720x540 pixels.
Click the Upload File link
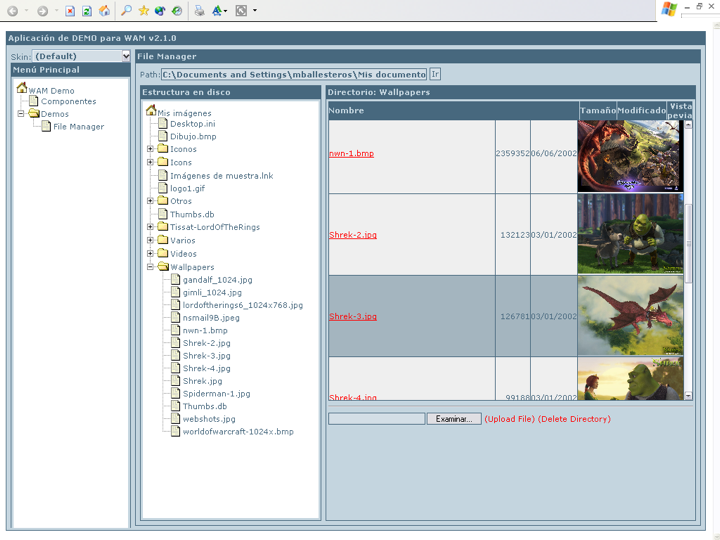tap(510, 419)
